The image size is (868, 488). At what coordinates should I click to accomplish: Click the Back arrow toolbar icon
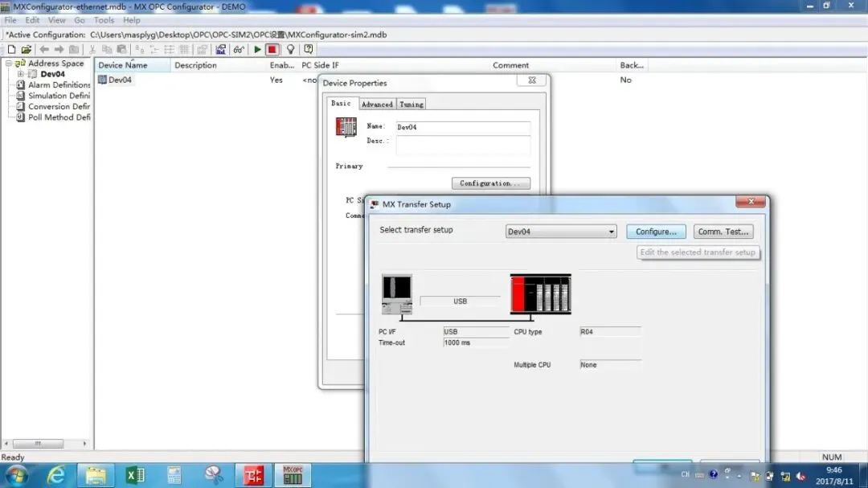point(44,49)
